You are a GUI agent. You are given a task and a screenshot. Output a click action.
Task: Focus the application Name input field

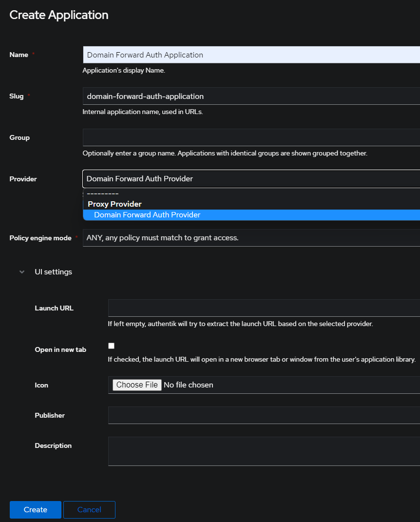251,55
